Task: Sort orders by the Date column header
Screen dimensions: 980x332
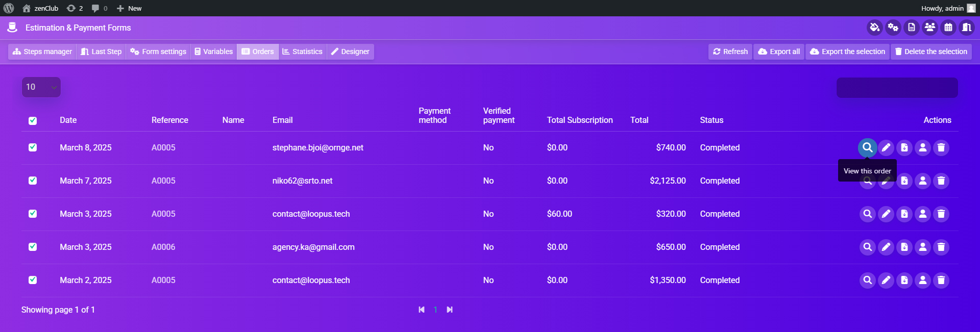Action: (x=68, y=120)
